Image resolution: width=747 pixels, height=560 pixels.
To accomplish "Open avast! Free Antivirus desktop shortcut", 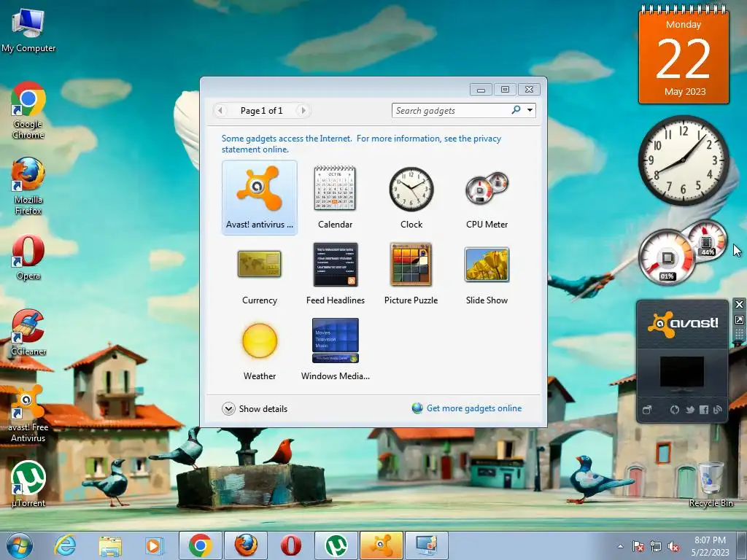I will click(28, 413).
